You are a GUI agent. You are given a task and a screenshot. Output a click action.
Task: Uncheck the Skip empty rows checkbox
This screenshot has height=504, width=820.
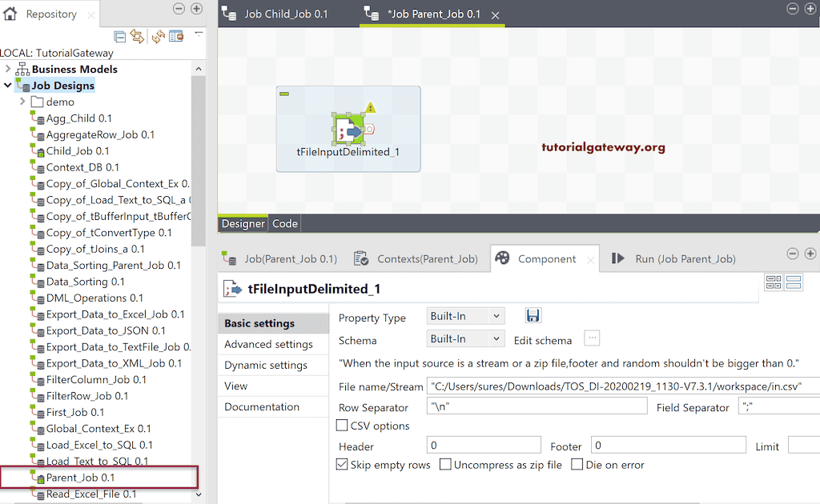pyautogui.click(x=341, y=464)
